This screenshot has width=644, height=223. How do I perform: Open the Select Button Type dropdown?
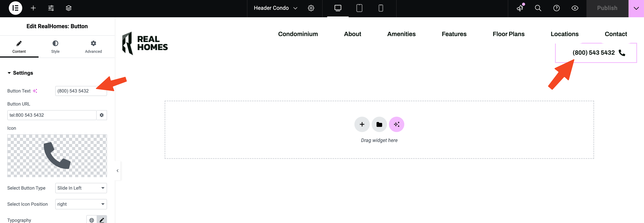pyautogui.click(x=81, y=188)
